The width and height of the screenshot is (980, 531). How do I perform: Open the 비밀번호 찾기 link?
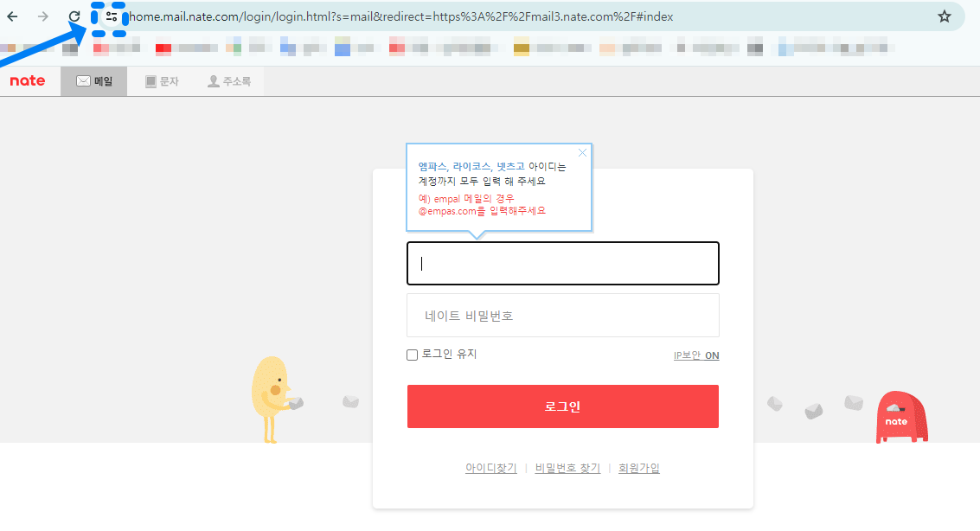click(567, 468)
